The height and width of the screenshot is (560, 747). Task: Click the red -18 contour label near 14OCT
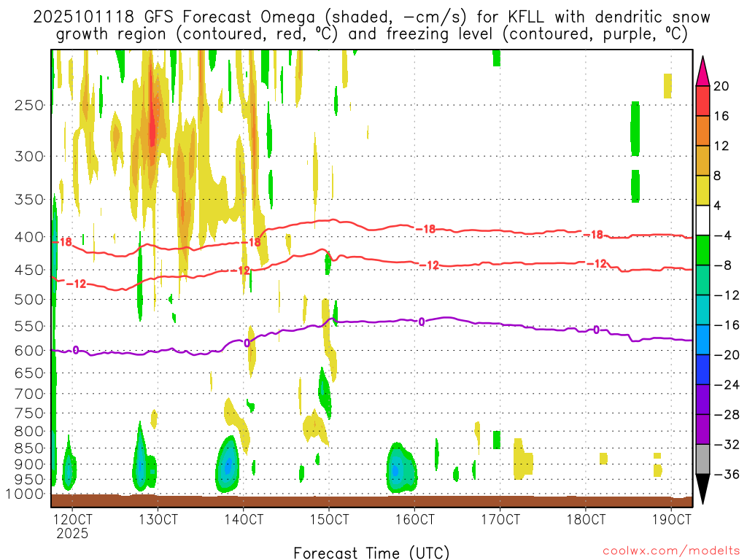pos(251,242)
